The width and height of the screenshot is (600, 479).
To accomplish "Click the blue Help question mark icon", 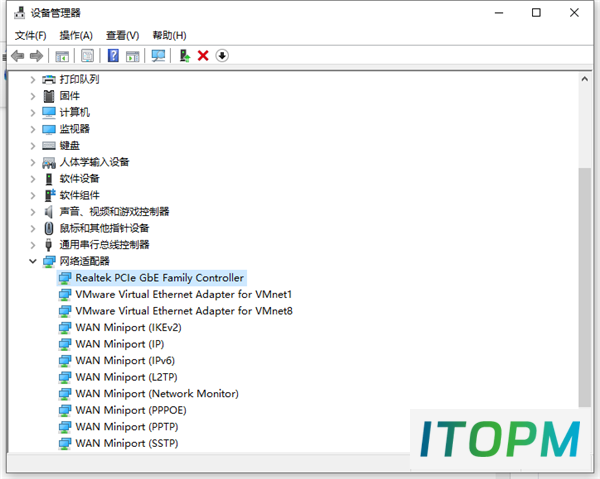I will [113, 56].
